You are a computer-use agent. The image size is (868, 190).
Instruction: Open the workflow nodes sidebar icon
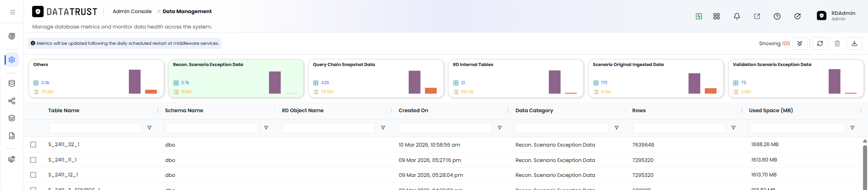click(x=12, y=101)
